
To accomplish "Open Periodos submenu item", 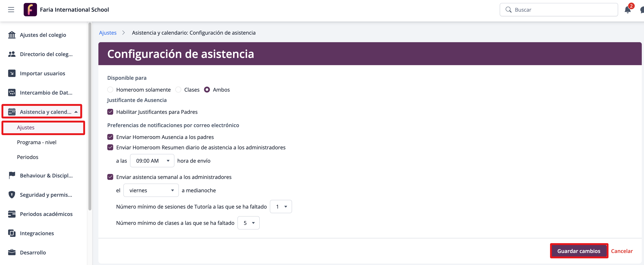I will click(x=28, y=157).
